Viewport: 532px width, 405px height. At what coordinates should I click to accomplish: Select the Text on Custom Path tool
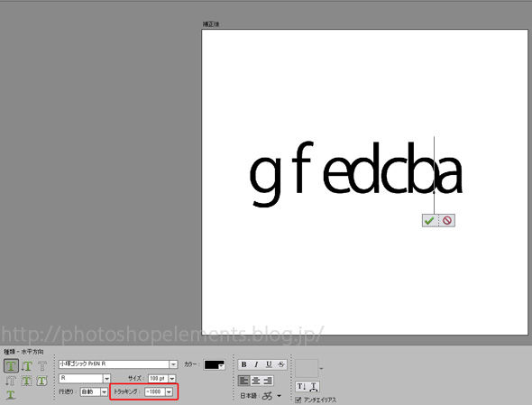pos(11,395)
